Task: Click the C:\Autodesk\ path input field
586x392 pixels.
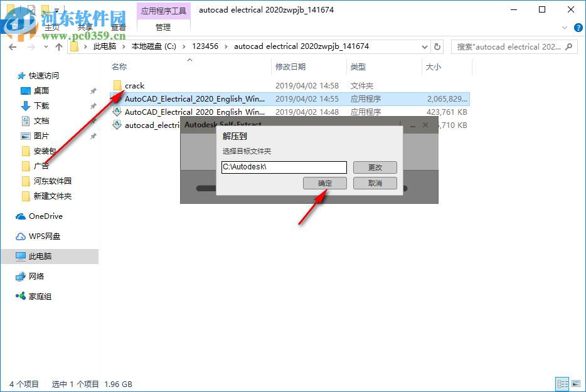Action: pyautogui.click(x=284, y=167)
